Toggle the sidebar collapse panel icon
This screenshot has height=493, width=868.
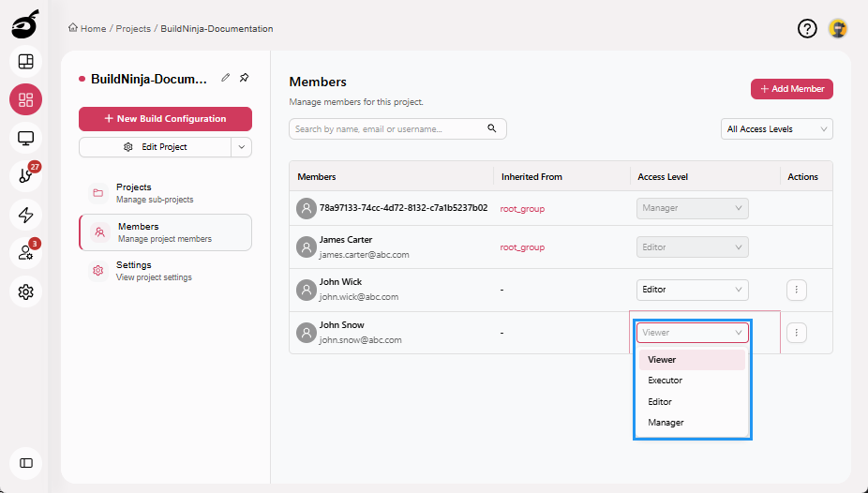tap(25, 463)
